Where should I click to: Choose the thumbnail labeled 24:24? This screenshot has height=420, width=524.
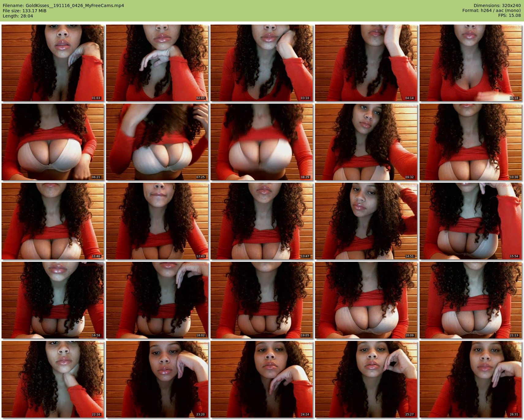click(262, 379)
